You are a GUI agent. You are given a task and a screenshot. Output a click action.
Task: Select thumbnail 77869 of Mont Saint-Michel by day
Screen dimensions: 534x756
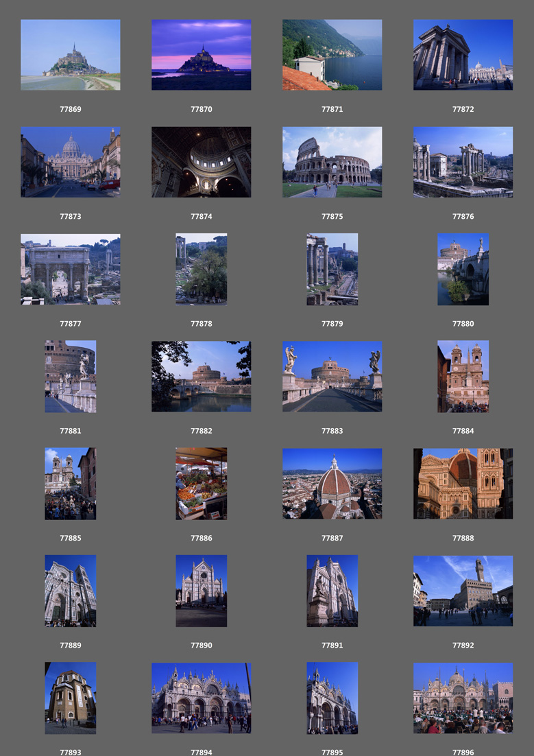(x=71, y=55)
